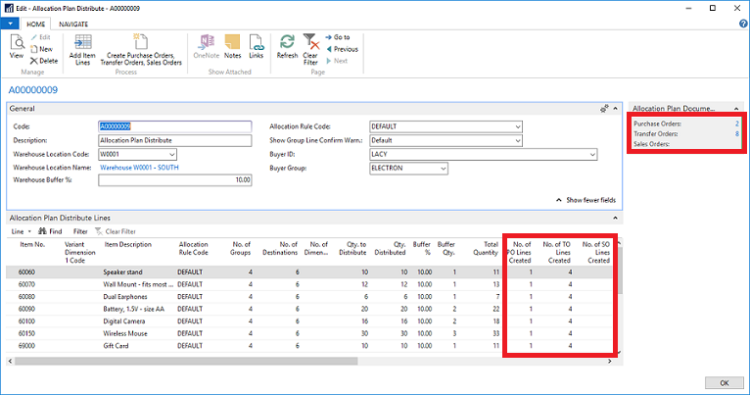Click into the Warehouse Buffer % field
750x395 pixels.
pos(175,180)
